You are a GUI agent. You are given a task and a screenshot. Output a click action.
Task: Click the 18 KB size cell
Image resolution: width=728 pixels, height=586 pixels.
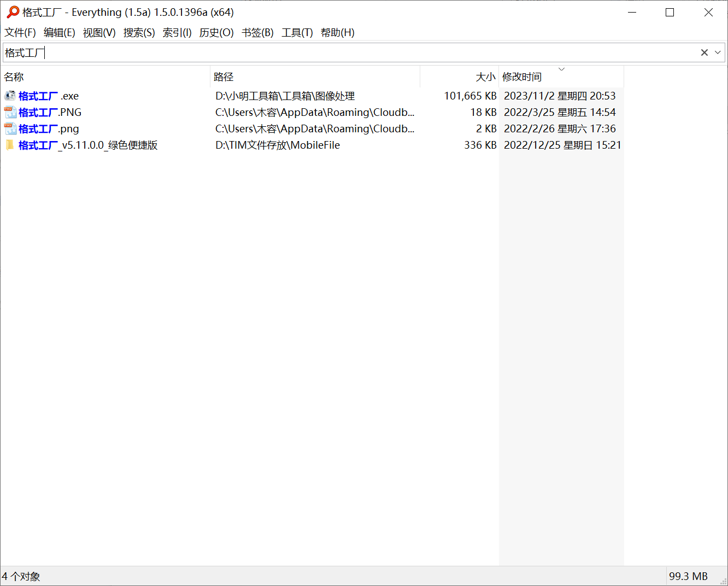point(483,113)
